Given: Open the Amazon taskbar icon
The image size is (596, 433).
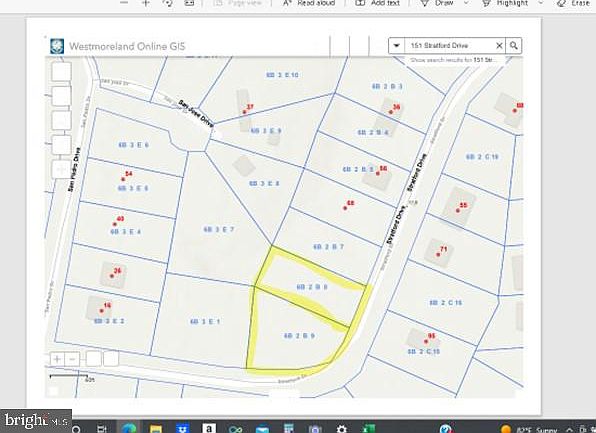Looking at the screenshot, I should [x=209, y=428].
